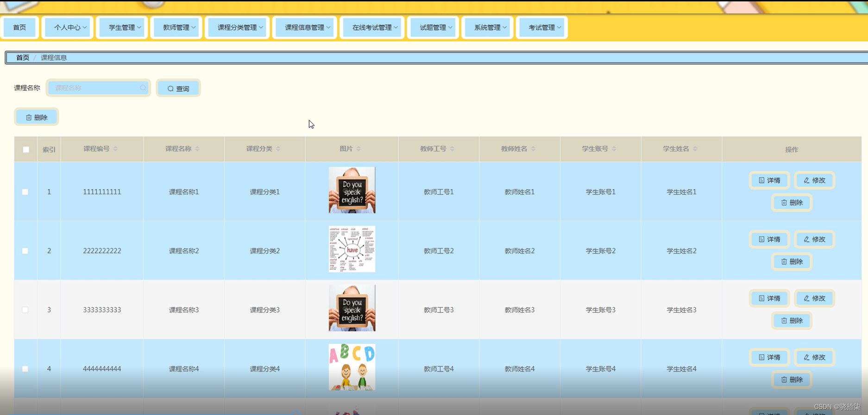Click the 查询 search button
Image resolution: width=868 pixels, height=415 pixels.
(178, 88)
